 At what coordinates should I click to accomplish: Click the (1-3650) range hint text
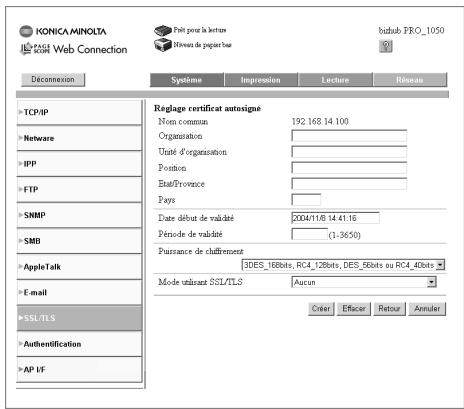[345, 235]
